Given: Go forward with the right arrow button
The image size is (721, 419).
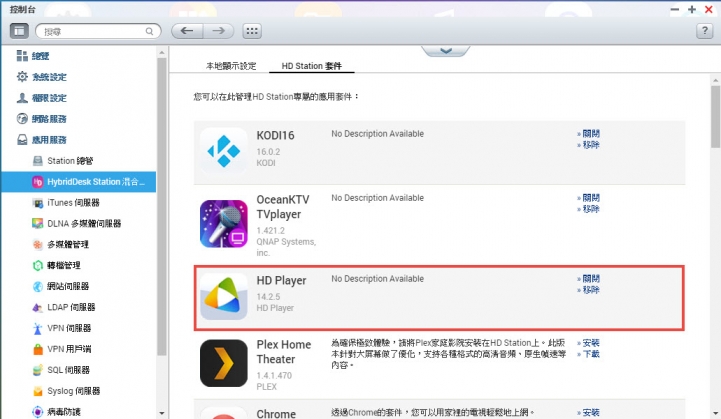Looking at the screenshot, I should click(x=218, y=31).
